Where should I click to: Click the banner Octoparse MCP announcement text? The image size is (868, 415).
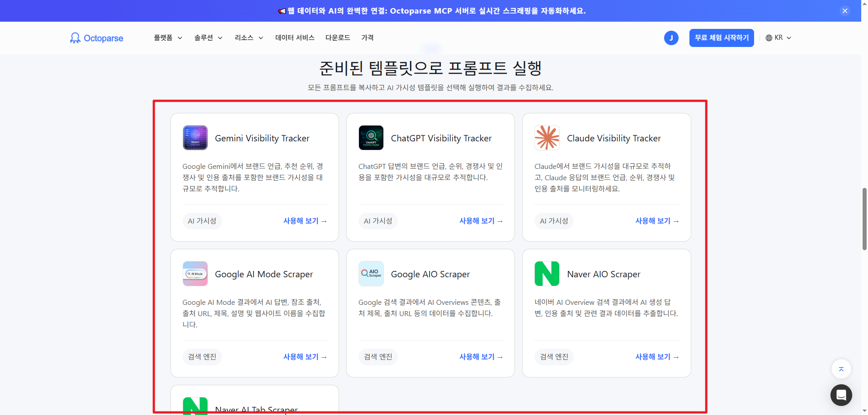437,11
